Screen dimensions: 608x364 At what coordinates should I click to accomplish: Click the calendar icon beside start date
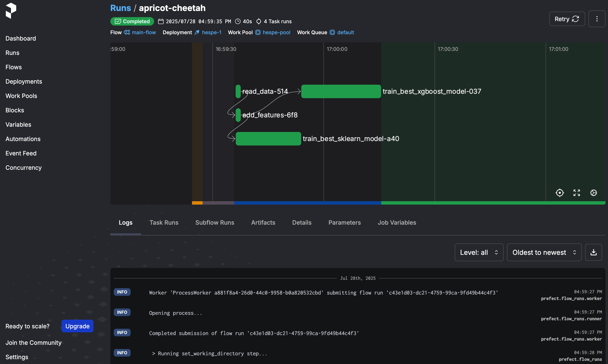click(161, 22)
